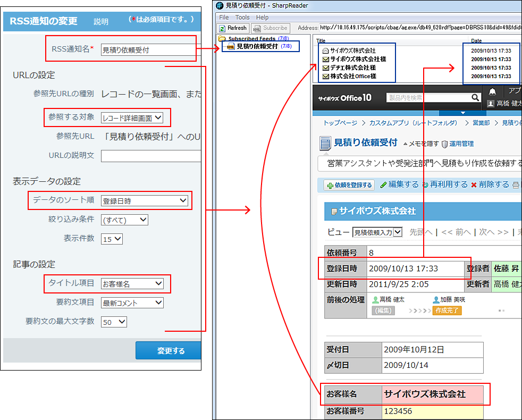Click the 再利用する reuse action
This screenshot has height=420, width=522.
click(x=445, y=184)
